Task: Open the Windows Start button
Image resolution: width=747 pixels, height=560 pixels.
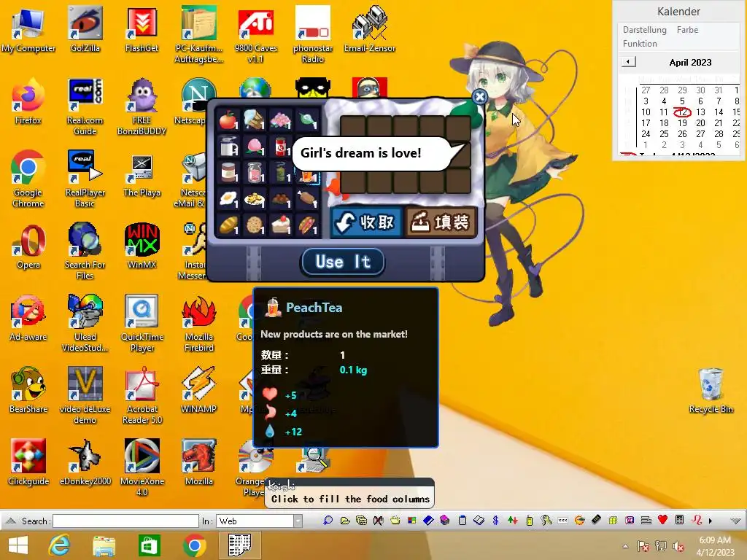Action: pos(18,545)
